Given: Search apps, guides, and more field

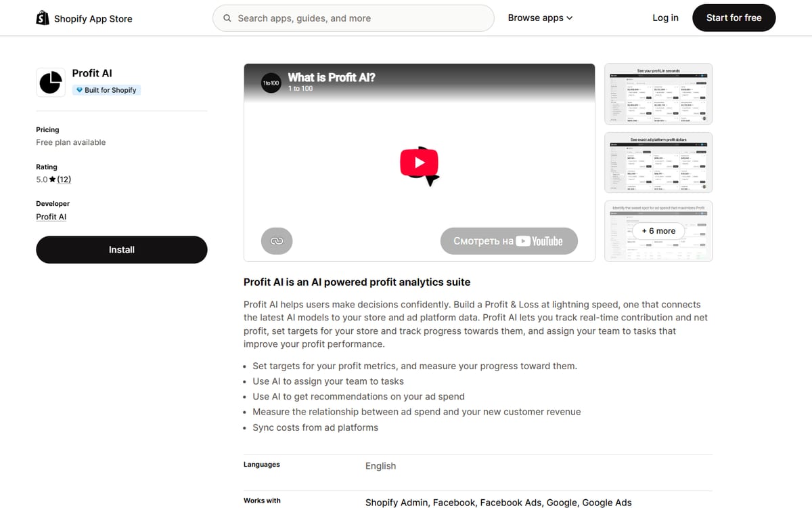Looking at the screenshot, I should coord(353,18).
